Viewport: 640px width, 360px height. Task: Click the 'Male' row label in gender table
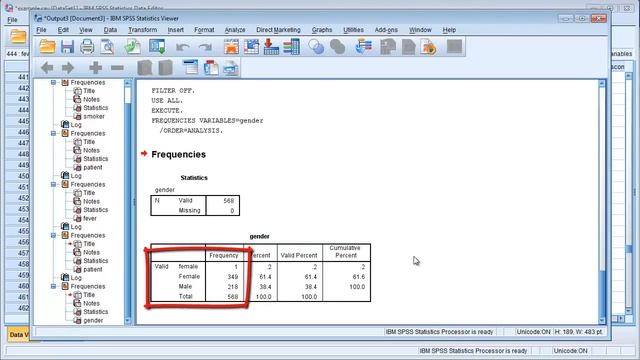point(185,286)
